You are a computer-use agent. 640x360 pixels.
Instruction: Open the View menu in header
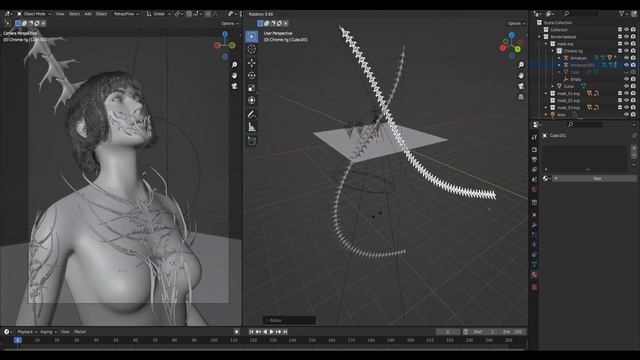coord(60,14)
